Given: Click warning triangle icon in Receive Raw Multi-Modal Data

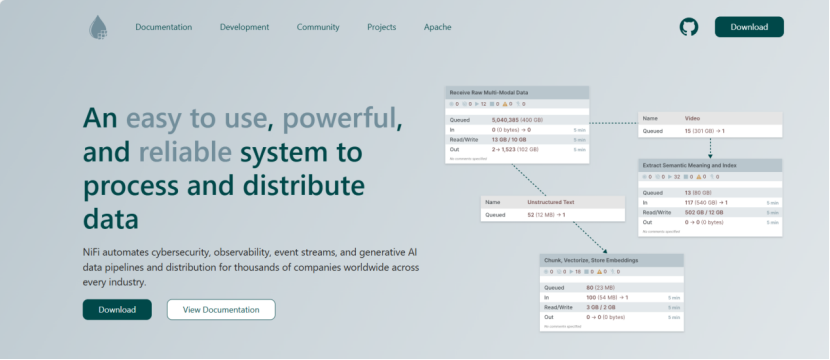Looking at the screenshot, I should click(504, 104).
